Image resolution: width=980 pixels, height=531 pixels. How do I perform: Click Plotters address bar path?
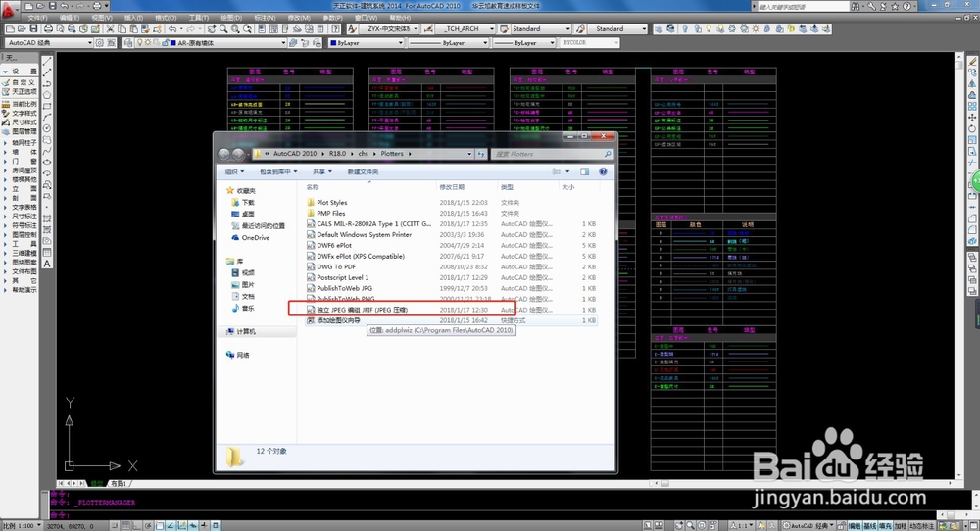(x=363, y=154)
